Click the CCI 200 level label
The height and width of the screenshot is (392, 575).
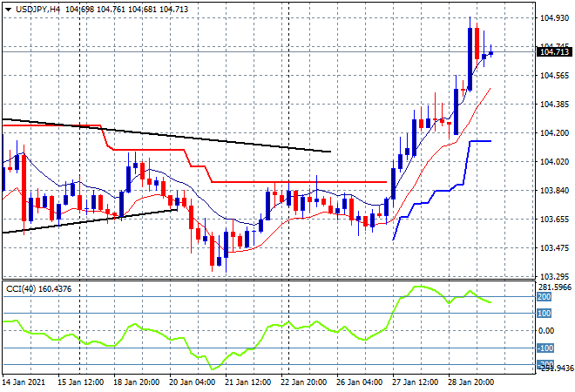pos(545,297)
